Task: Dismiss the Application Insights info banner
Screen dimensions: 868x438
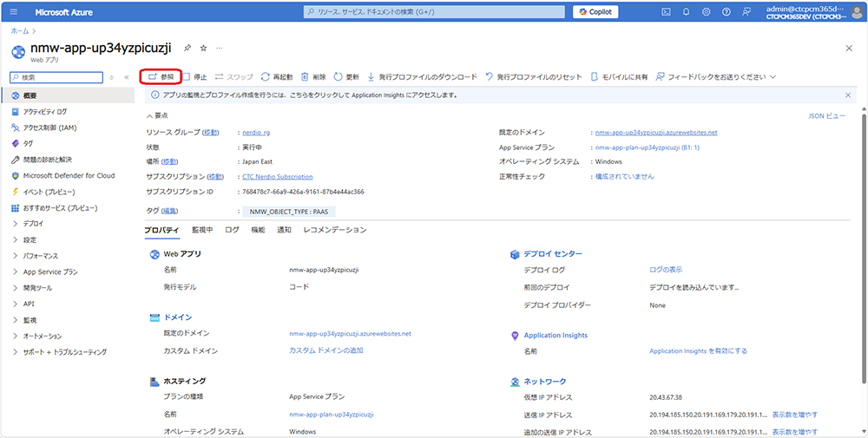Action: [848, 95]
